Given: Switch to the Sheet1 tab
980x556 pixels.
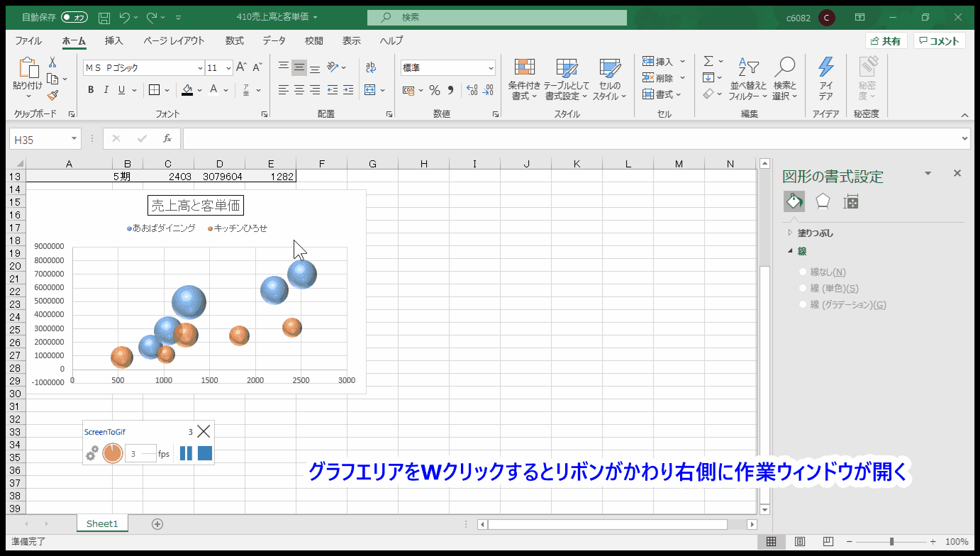Looking at the screenshot, I should point(102,524).
